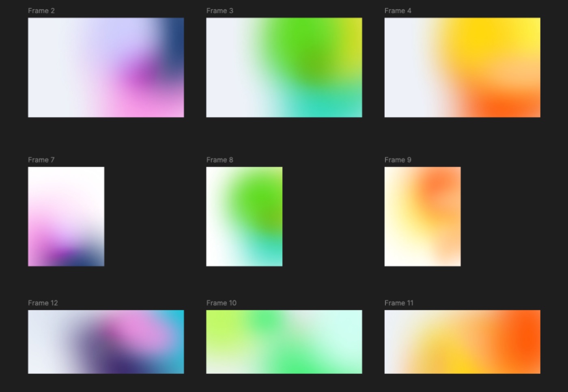The height and width of the screenshot is (392, 568).
Task: Click the "Frame 8" label
Action: [219, 160]
